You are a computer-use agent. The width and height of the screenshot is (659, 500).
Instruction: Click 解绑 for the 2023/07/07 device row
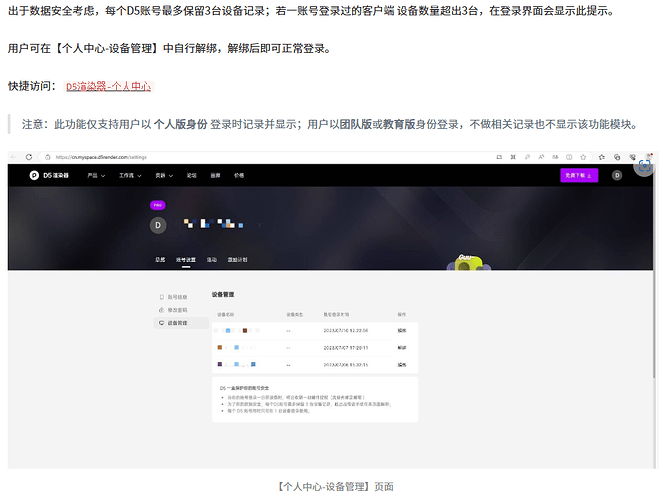pos(402,348)
